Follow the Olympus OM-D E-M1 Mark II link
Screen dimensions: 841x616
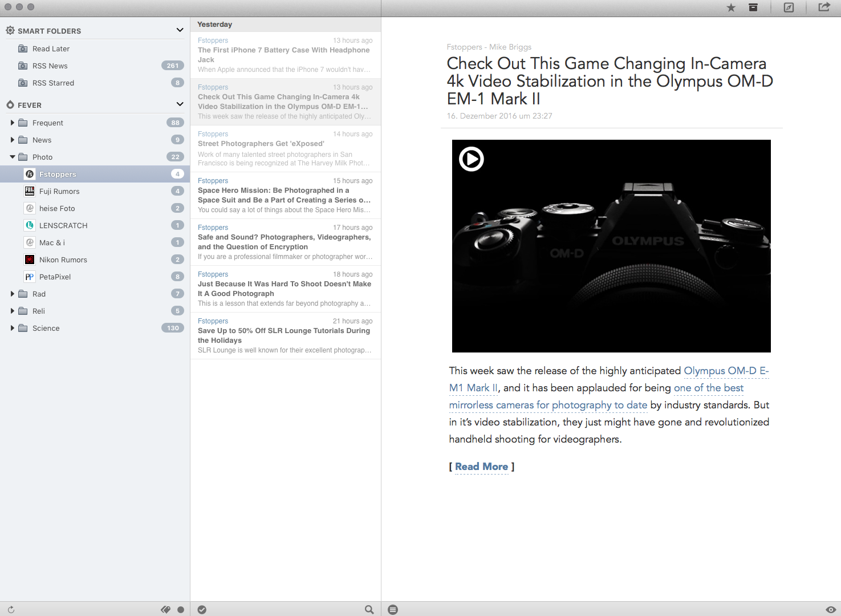coord(726,371)
